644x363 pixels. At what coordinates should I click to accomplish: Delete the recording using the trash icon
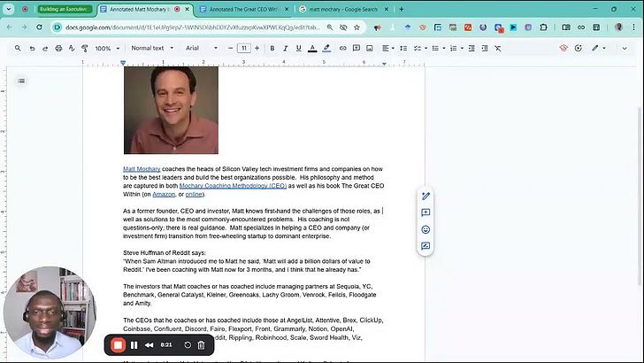tap(201, 344)
